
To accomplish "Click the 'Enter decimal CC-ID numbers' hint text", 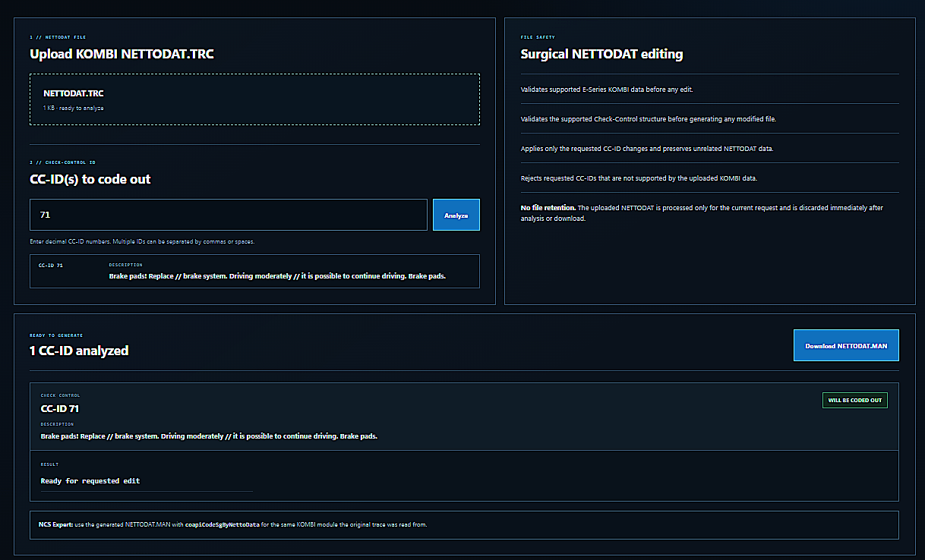I will 142,241.
